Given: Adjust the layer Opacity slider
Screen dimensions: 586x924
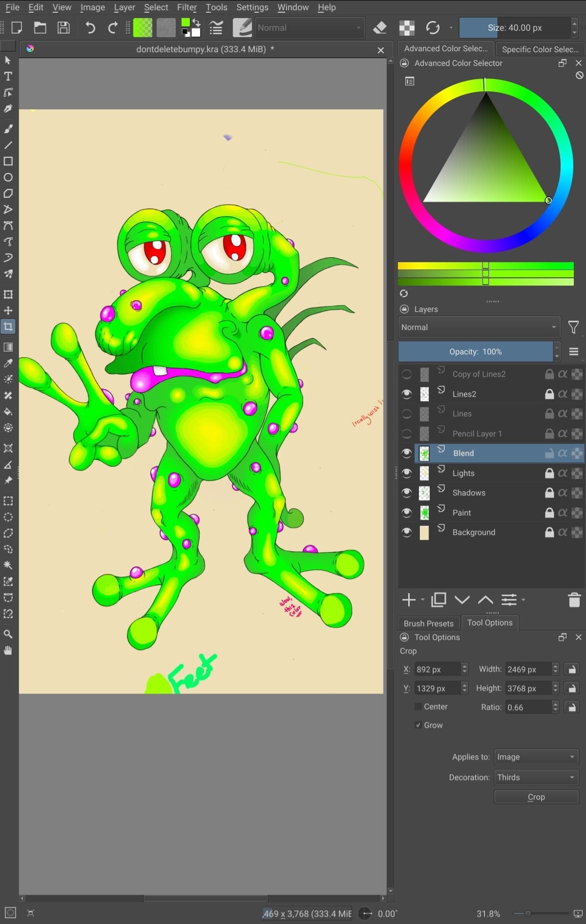Looking at the screenshot, I should [475, 352].
